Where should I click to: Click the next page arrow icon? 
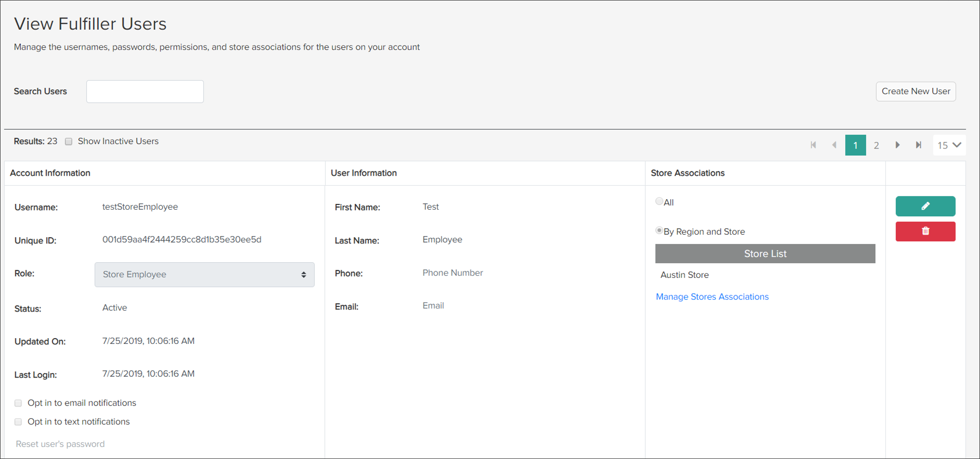[898, 145]
